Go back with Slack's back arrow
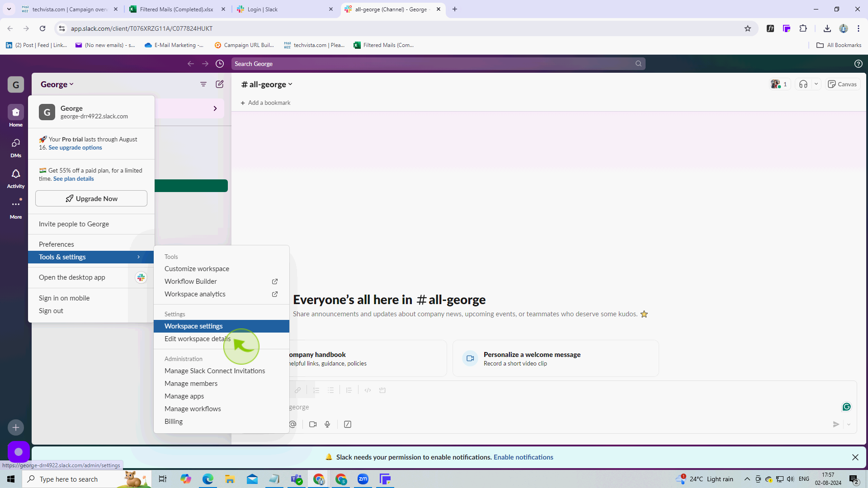The height and width of the screenshot is (488, 868). (x=191, y=64)
